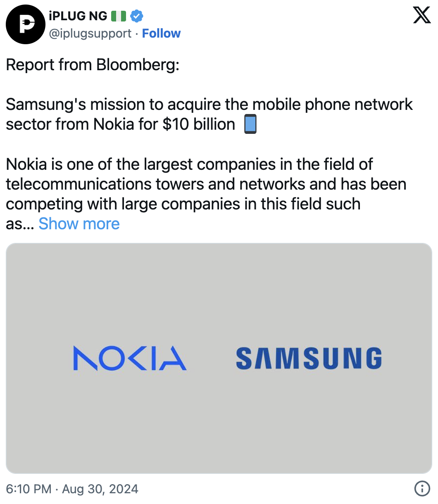Click the 'Nokia is one of' paragraph
Screen dimensions: 438x504
tap(206, 194)
